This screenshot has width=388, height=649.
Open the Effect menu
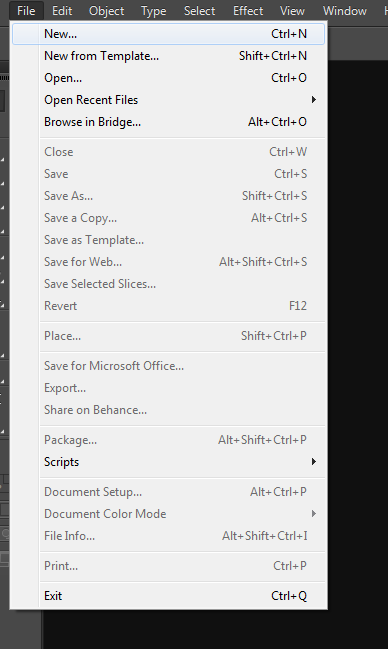point(248,10)
